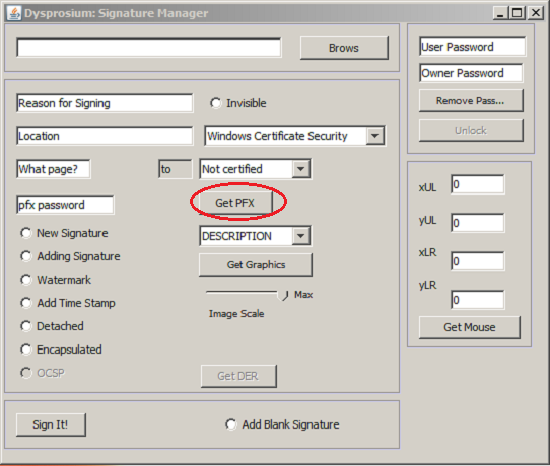Click the Sign It! button
This screenshot has width=550, height=466.
(51, 425)
